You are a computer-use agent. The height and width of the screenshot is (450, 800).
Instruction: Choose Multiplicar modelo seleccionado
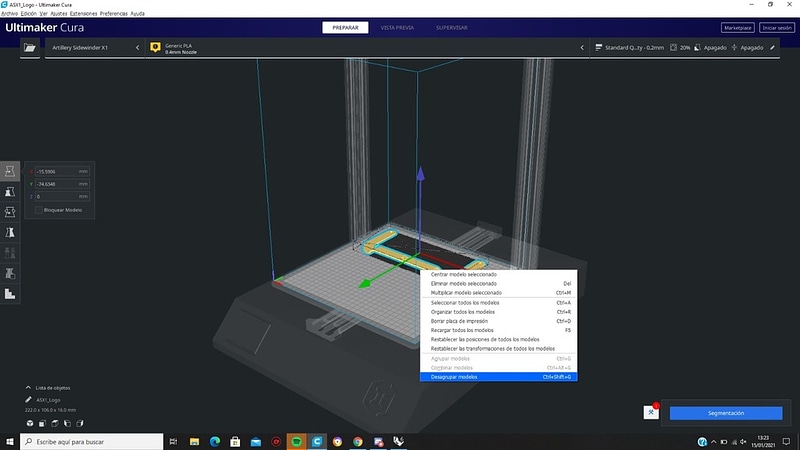(x=498, y=293)
